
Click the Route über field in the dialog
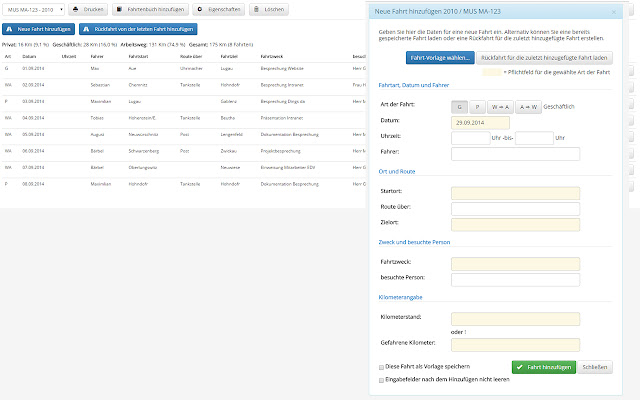[x=516, y=209]
